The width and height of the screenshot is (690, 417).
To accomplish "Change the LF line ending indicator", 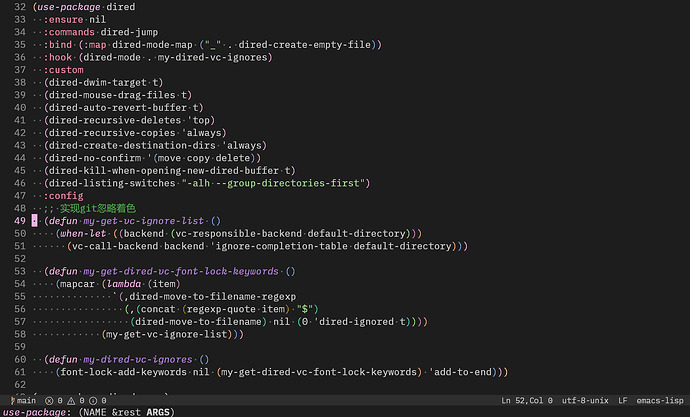I will 622,400.
